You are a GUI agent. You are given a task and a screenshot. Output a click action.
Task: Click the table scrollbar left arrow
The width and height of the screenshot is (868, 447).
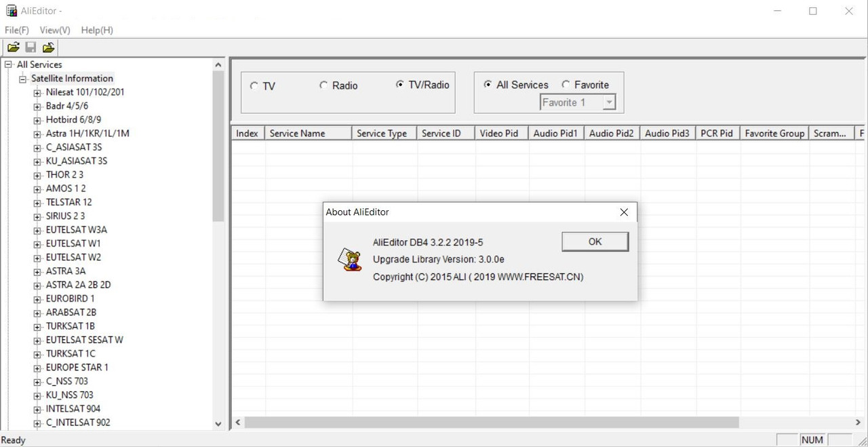click(238, 423)
